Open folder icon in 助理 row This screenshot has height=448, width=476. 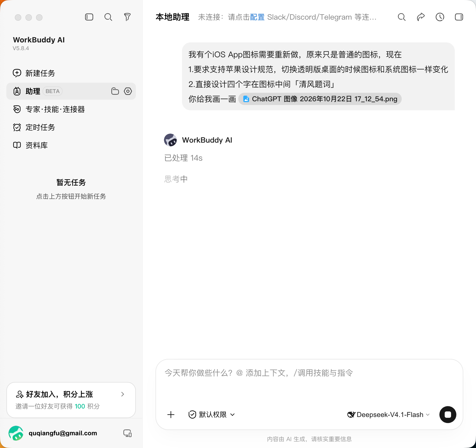point(115,91)
